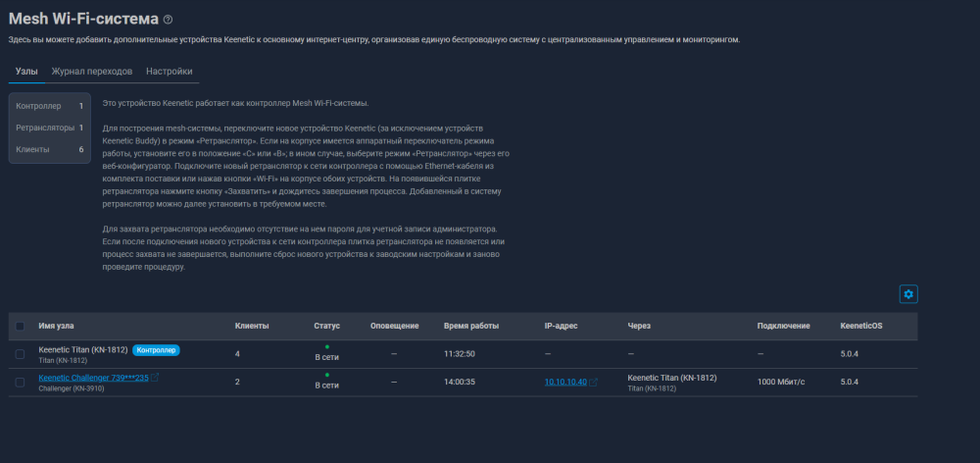Screen dimensions: 980x463
Task: Sort table by Время работы column header
Action: [470, 326]
